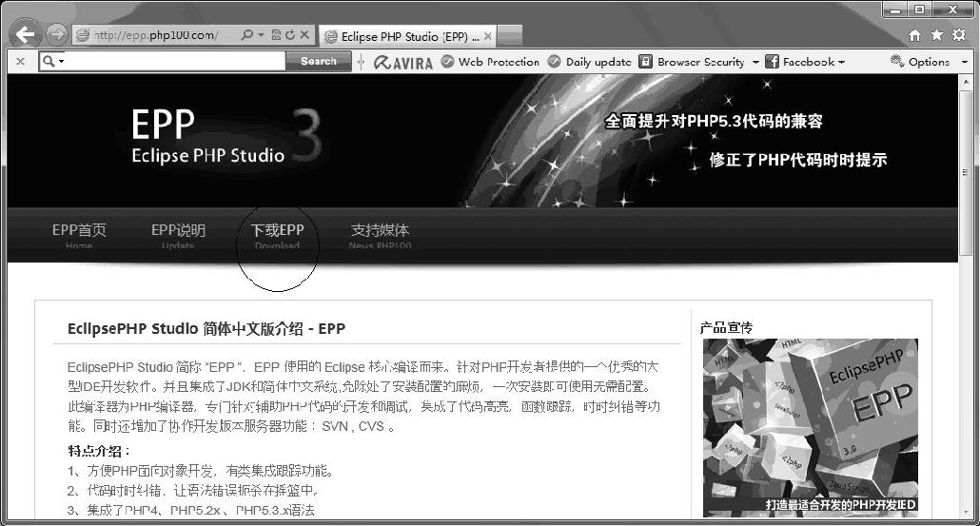Open a new blank tab
The image size is (980, 526).
[510, 36]
